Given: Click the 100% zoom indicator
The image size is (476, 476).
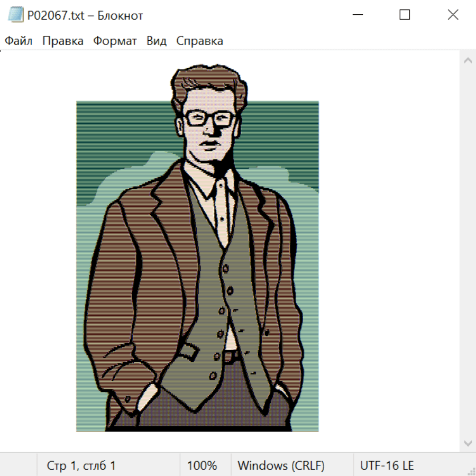Looking at the screenshot, I should pos(202,465).
